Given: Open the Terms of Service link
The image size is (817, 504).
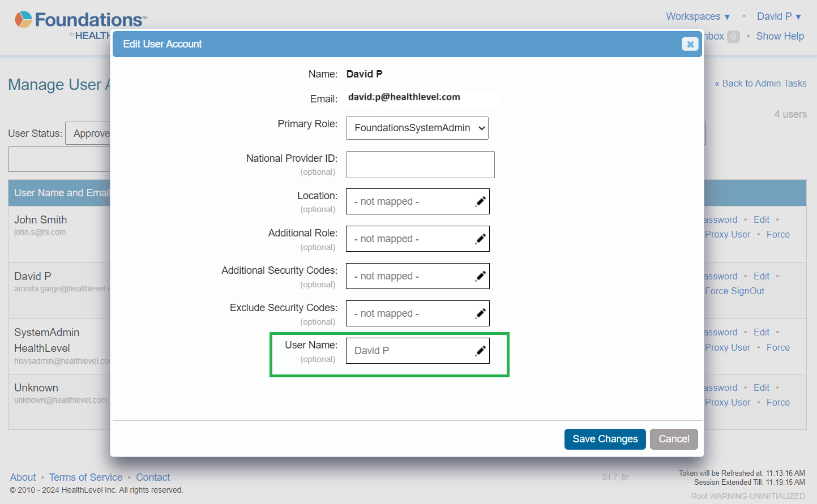Looking at the screenshot, I should tap(85, 477).
